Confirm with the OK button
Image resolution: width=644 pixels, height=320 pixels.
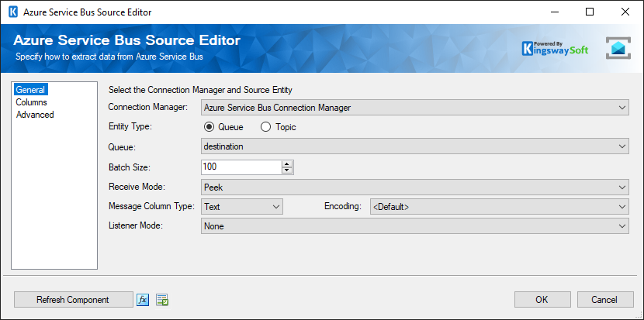[542, 300]
